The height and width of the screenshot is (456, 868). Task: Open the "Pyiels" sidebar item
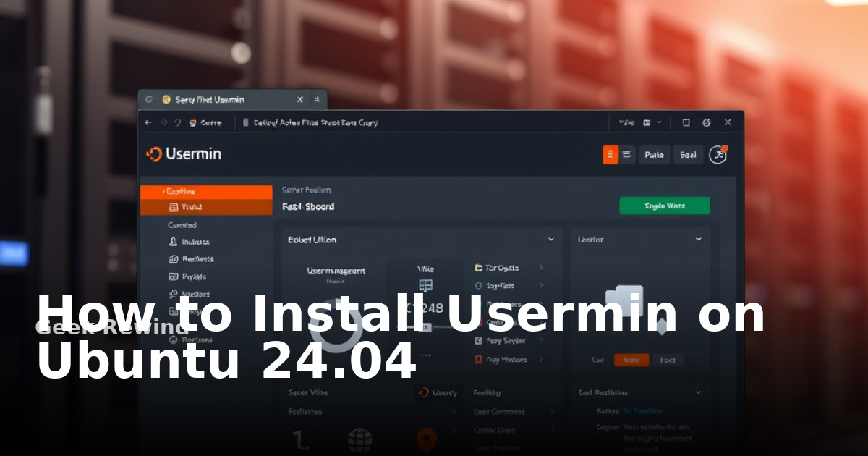tap(187, 276)
